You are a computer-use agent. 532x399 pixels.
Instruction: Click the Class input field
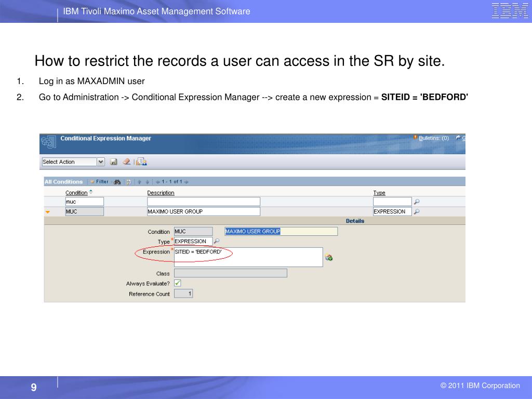click(231, 273)
